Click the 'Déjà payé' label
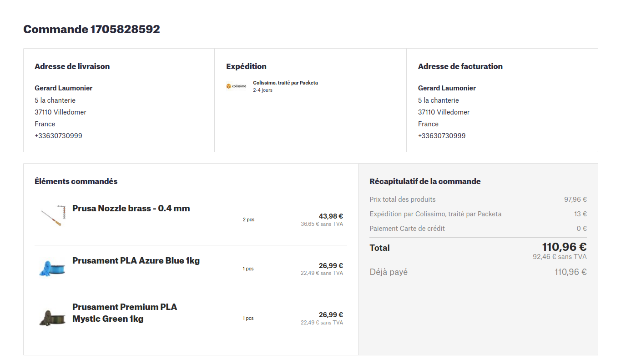The height and width of the screenshot is (364, 621). 389,272
